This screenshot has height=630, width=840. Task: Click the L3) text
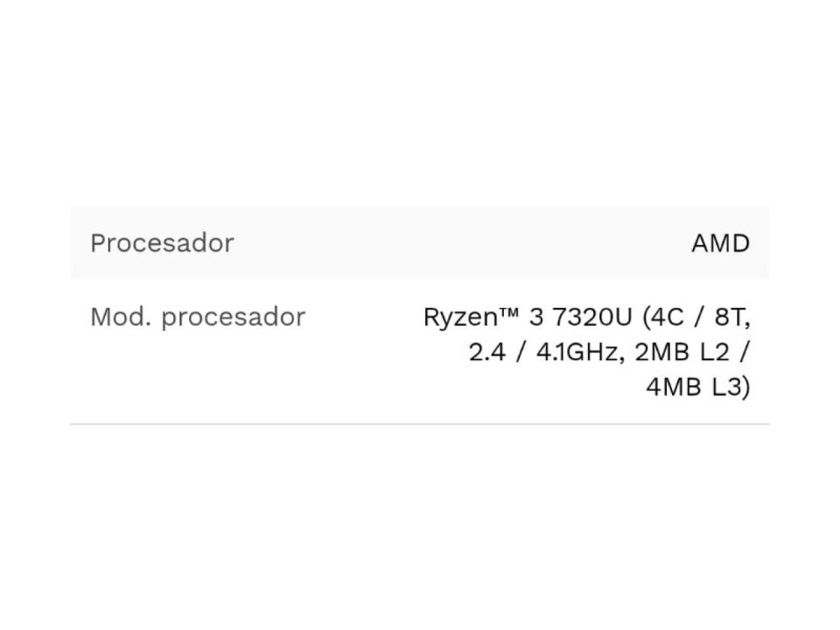pos(731,388)
